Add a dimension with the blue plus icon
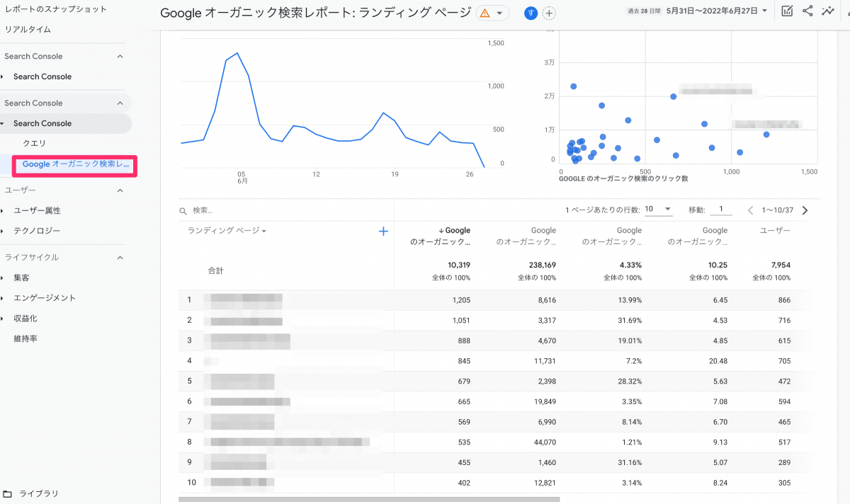 click(x=383, y=231)
